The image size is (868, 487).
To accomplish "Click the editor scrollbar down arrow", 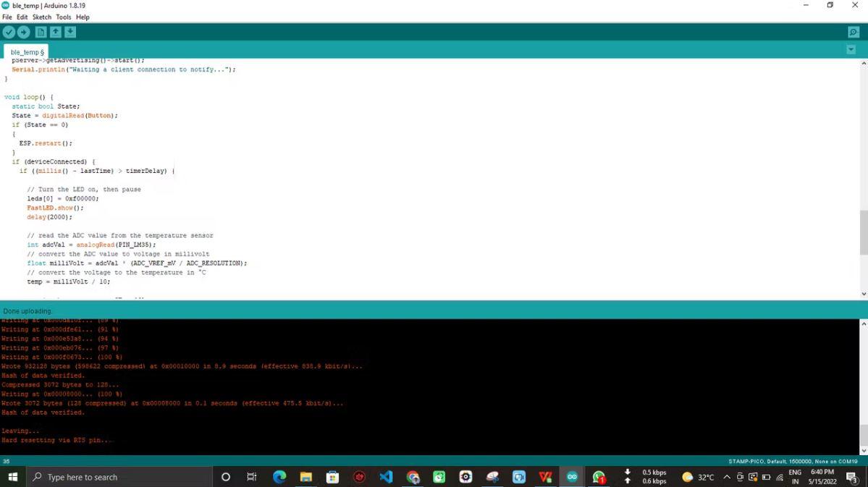I will click(864, 294).
